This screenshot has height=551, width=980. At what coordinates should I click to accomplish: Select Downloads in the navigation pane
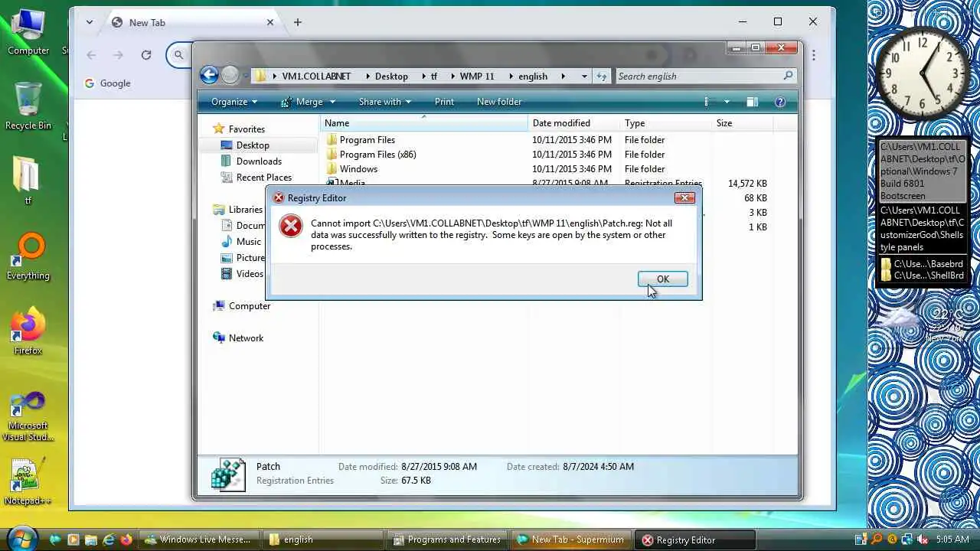click(x=259, y=161)
